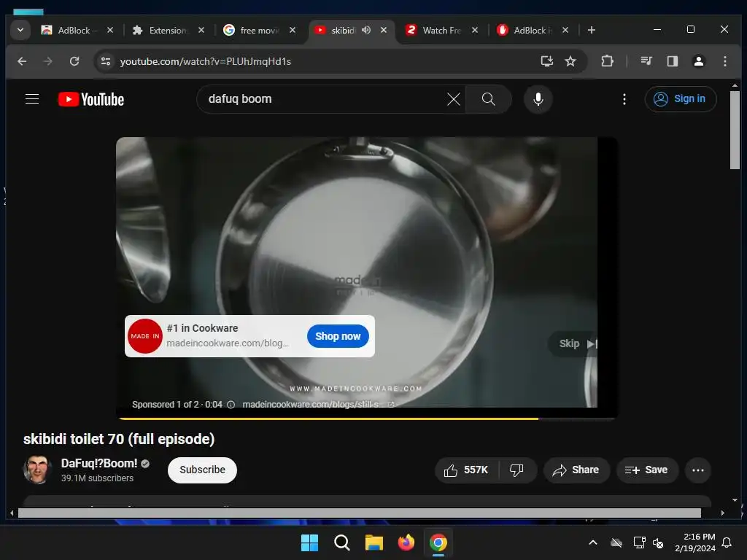Click Shop now on the ad
Screen dimensions: 747x560
[338, 336]
